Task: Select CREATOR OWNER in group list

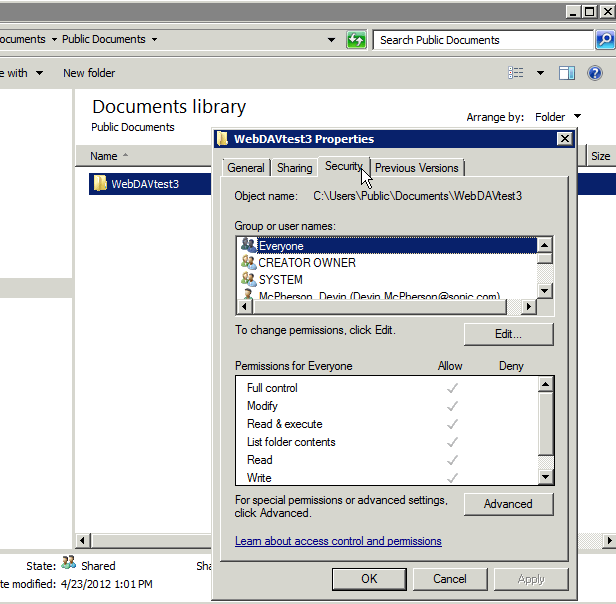Action: pyautogui.click(x=306, y=263)
